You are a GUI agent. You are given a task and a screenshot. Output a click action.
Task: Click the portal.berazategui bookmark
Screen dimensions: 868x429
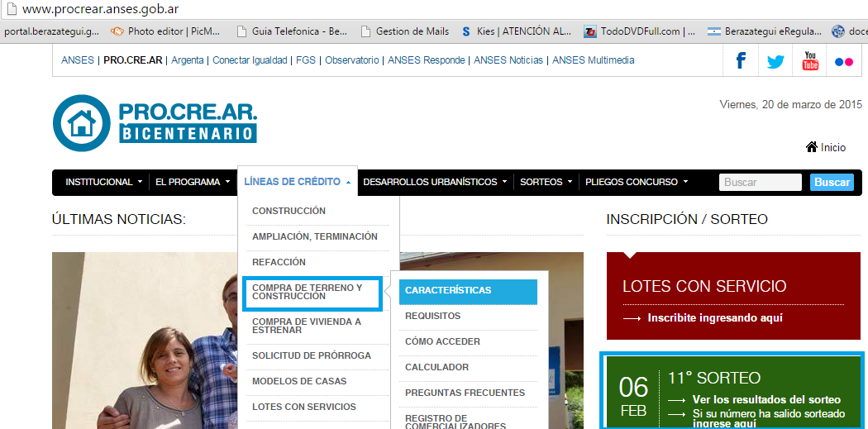tap(51, 31)
